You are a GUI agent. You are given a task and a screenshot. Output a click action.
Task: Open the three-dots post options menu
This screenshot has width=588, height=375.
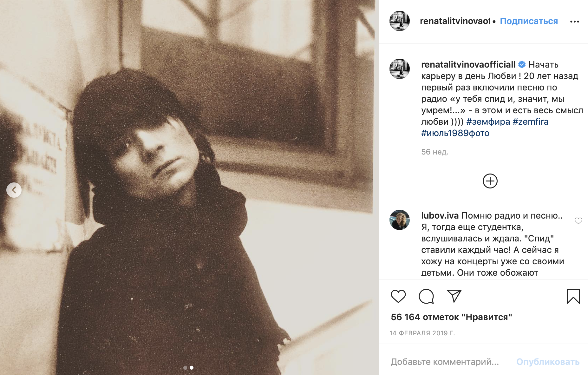[574, 22]
